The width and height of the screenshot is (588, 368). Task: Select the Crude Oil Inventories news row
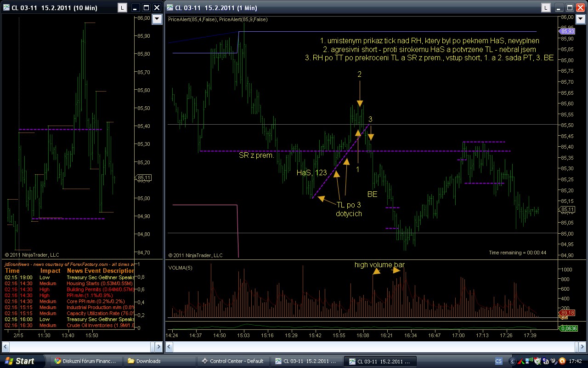[x=70, y=325]
